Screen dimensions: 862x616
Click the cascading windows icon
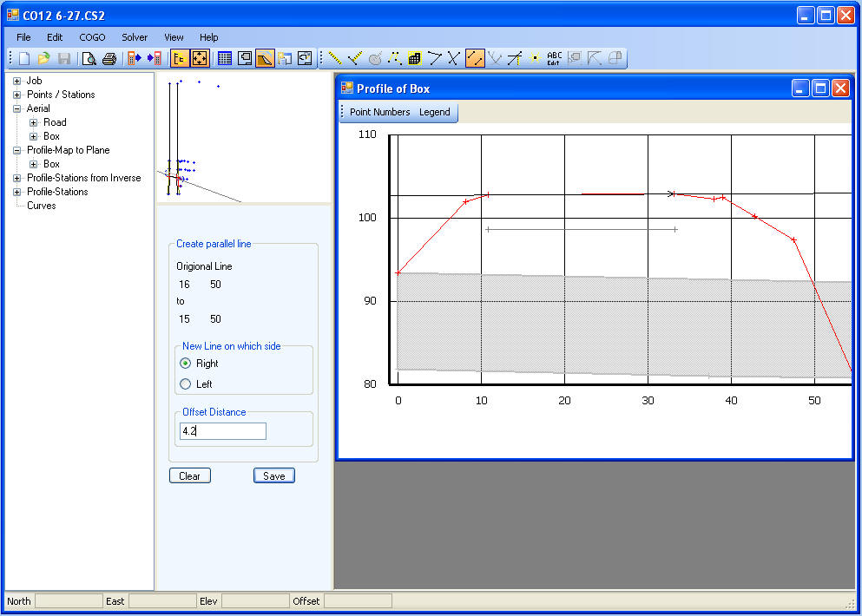pyautogui.click(x=285, y=58)
